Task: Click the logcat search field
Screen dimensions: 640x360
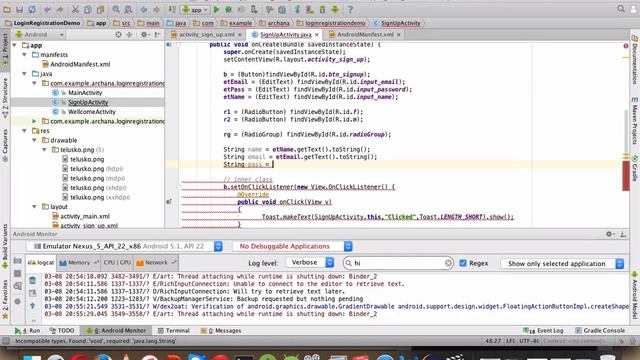Action: pos(398,263)
